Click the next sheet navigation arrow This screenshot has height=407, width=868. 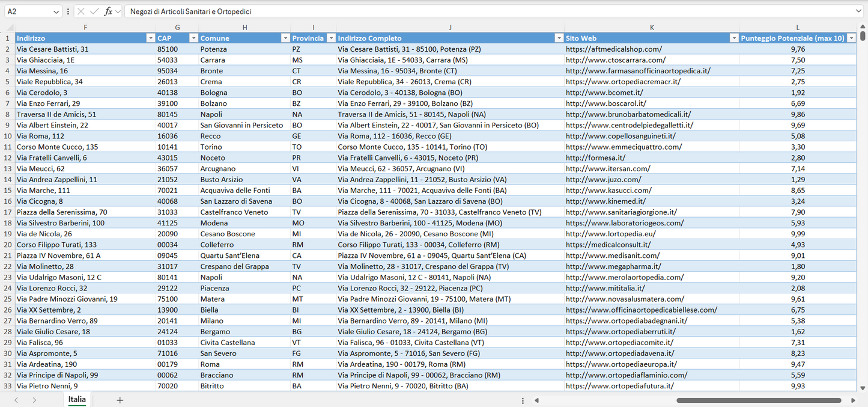tap(34, 400)
